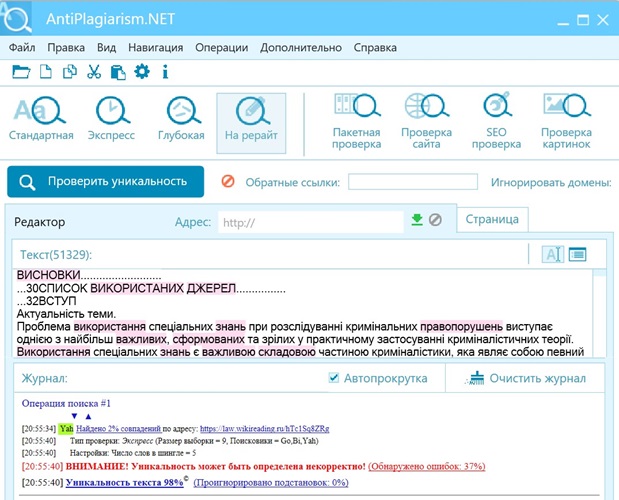Create a new document via toolbar icon
Screen dimensions: 619x500
[45, 72]
